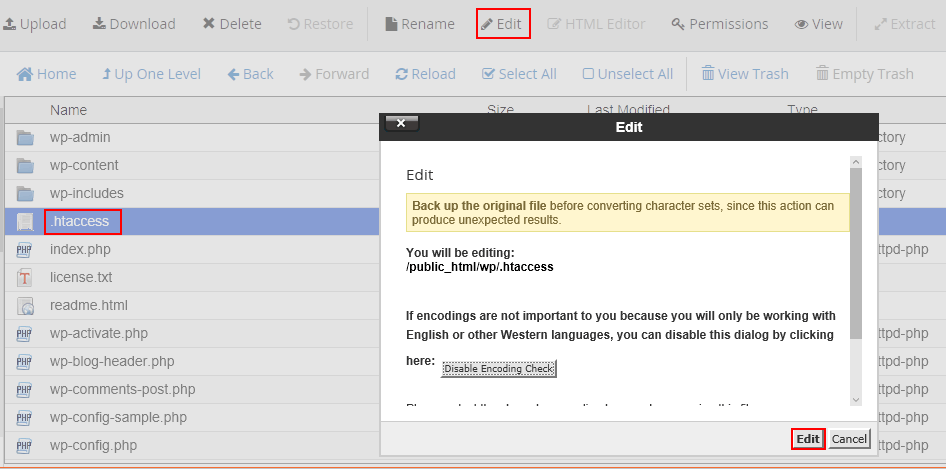
Task: Go to Home directory
Action: [x=46, y=74]
